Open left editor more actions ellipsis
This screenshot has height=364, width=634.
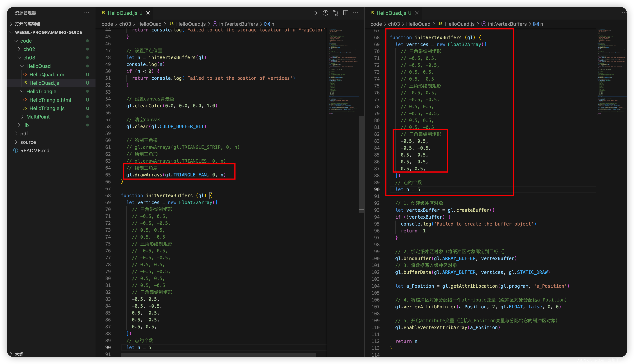coord(356,13)
